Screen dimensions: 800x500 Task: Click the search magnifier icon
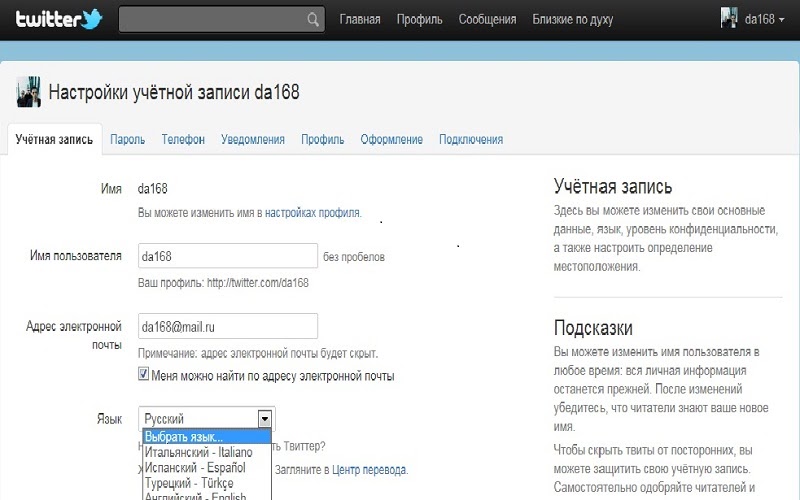click(x=313, y=20)
